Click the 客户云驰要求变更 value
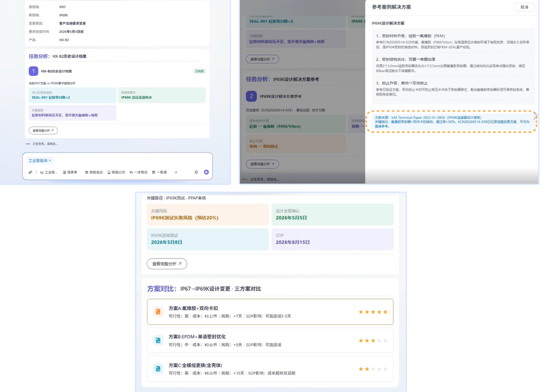The width and height of the screenshot is (542, 392). pos(72,24)
